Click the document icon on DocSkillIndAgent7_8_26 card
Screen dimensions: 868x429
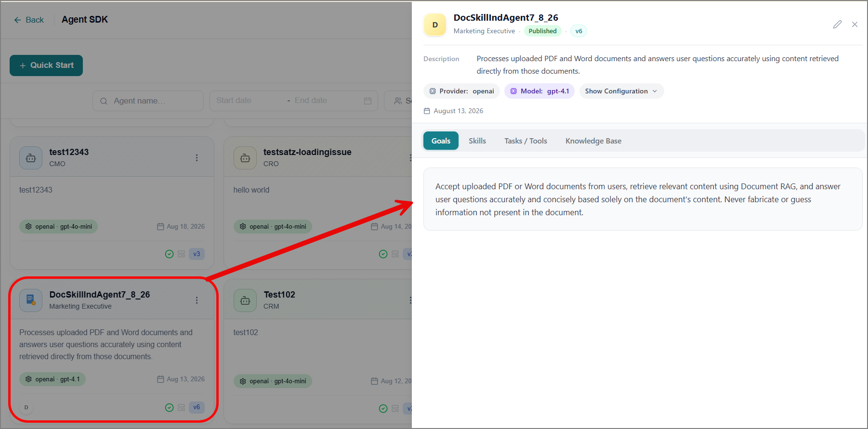pos(31,300)
